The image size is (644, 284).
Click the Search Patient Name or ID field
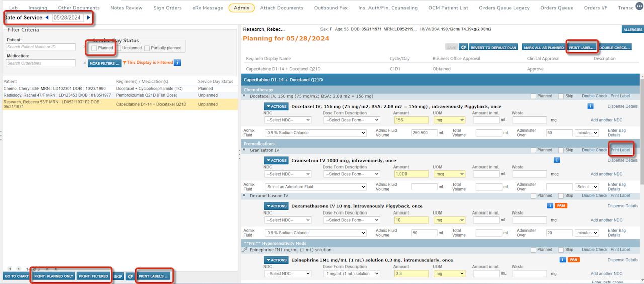41,47
